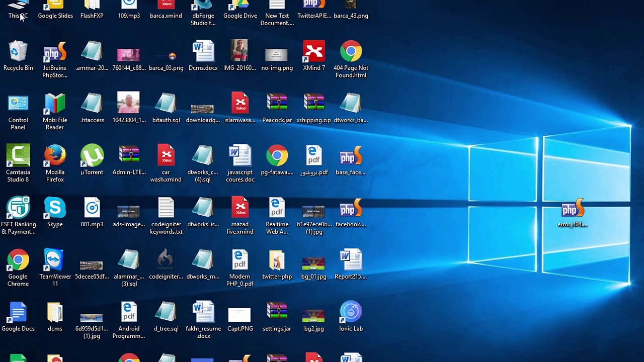Click the .htaccess file icon

point(92,108)
